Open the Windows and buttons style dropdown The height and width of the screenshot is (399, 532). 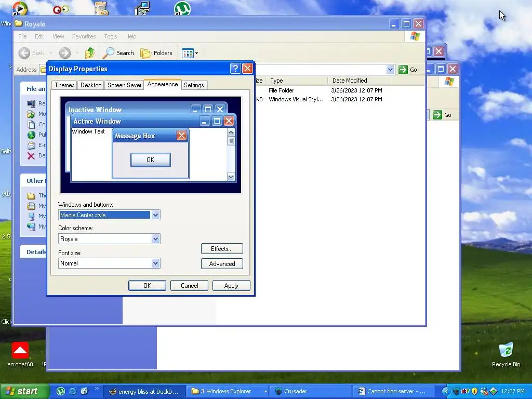[155, 215]
